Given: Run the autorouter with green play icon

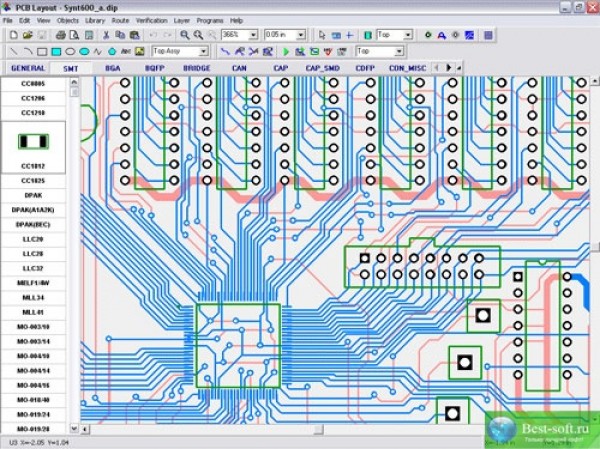Looking at the screenshot, I should pyautogui.click(x=286, y=51).
